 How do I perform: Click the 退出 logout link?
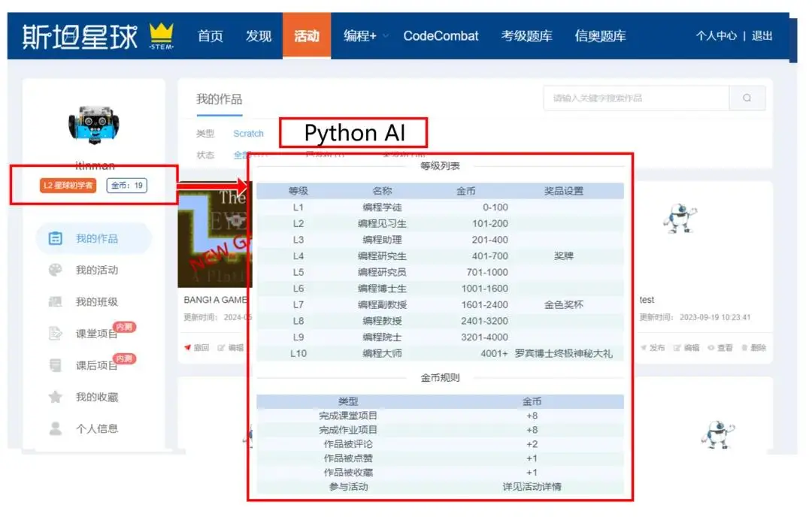pyautogui.click(x=762, y=35)
